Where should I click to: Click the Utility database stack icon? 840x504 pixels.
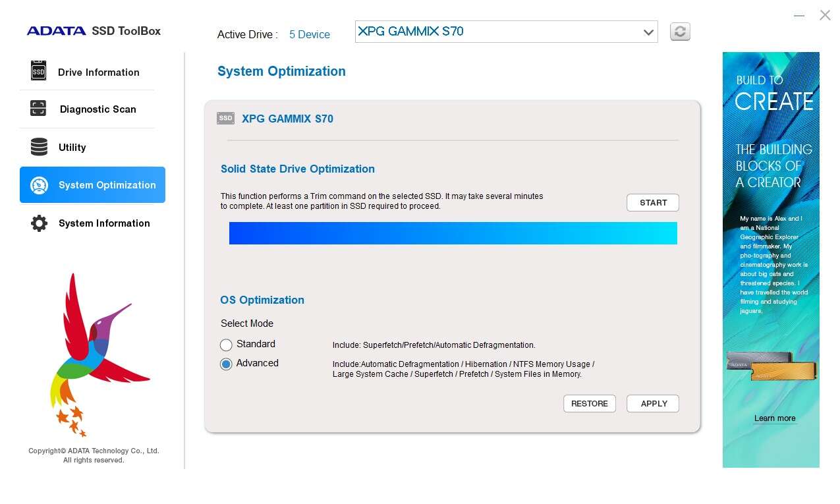[x=39, y=147]
